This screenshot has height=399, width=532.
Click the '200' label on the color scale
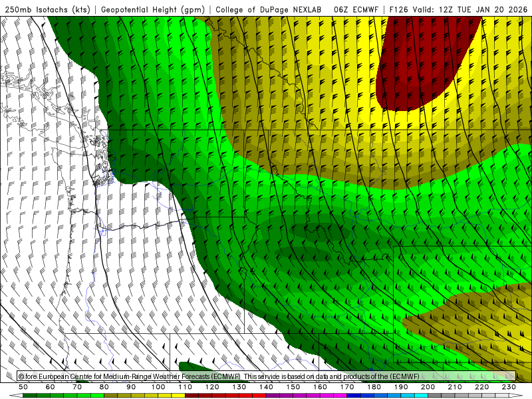[x=428, y=387]
